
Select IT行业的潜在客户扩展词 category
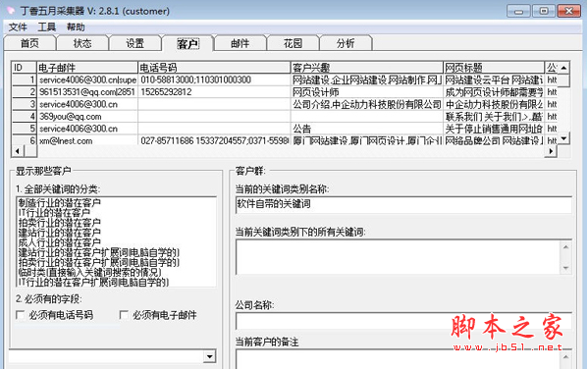93,282
